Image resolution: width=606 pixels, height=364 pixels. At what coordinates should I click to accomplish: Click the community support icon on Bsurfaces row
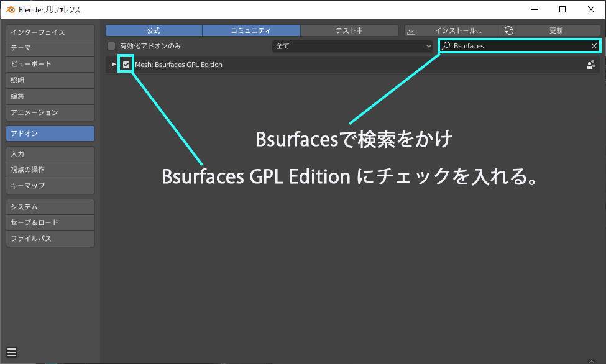click(x=590, y=64)
